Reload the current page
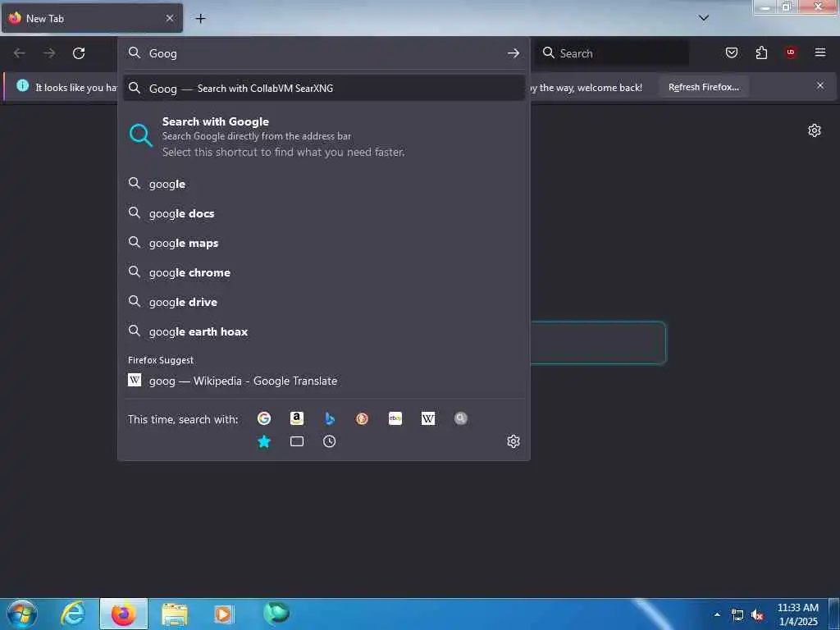This screenshot has width=840, height=630. [79, 53]
